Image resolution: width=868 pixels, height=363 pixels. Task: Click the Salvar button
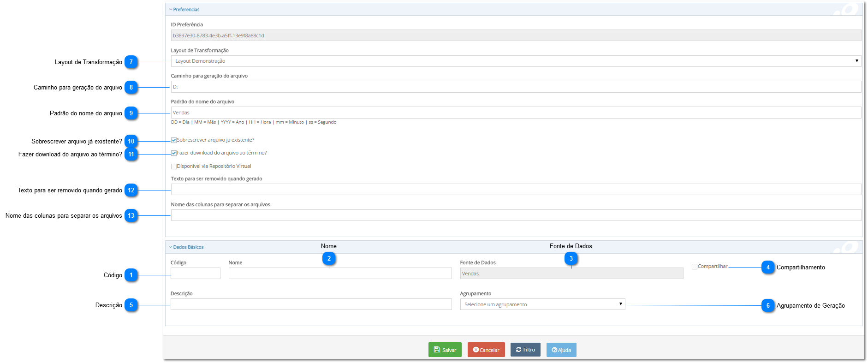(x=445, y=350)
